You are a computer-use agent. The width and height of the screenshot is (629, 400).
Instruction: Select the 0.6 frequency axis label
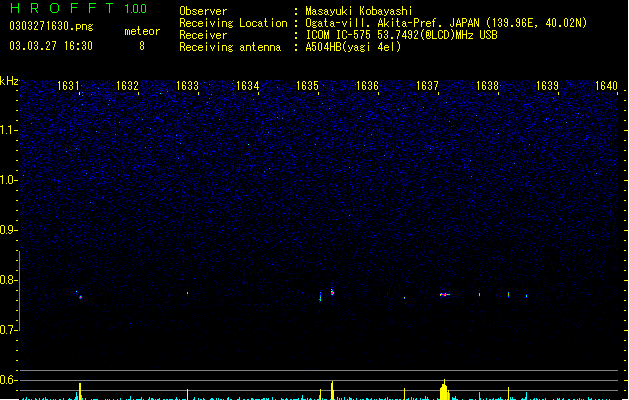tap(9, 380)
